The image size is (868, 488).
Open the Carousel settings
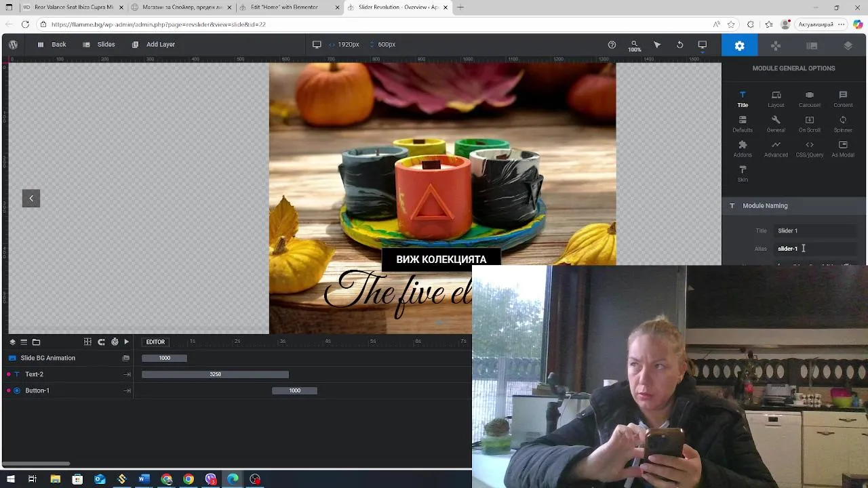pyautogui.click(x=809, y=99)
